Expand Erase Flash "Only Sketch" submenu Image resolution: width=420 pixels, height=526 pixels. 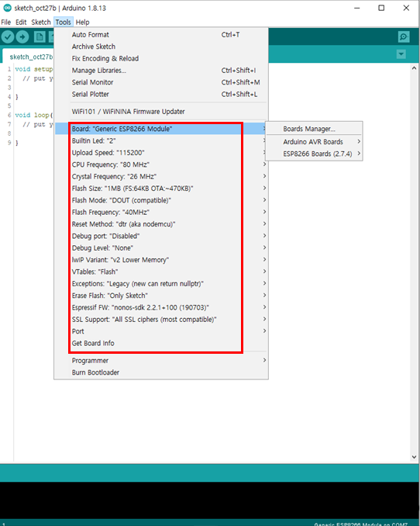pos(161,296)
